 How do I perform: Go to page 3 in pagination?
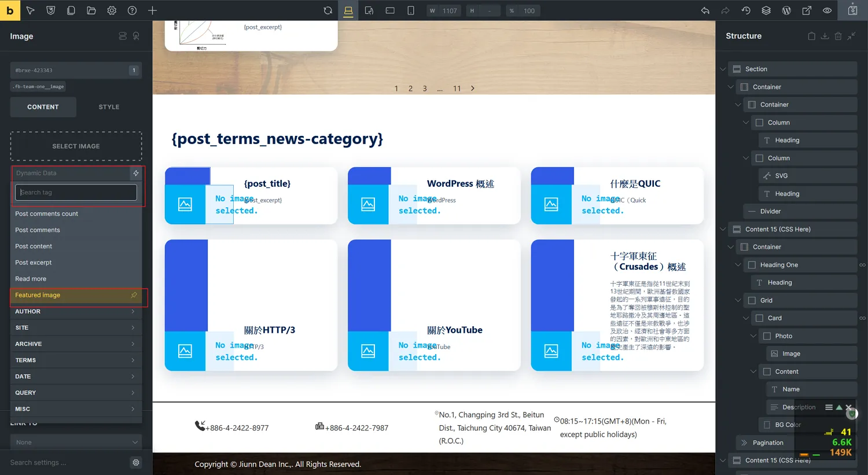click(425, 89)
